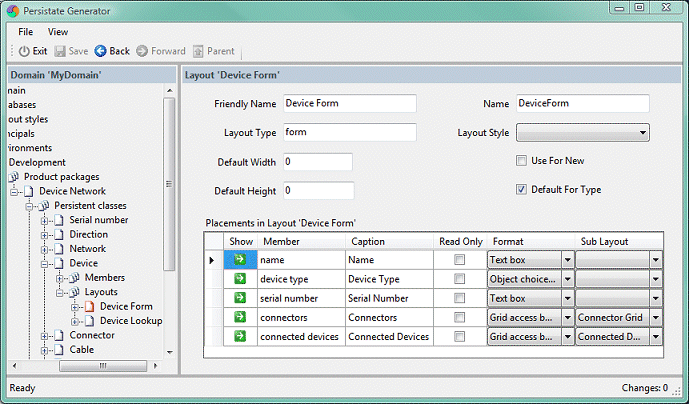The height and width of the screenshot is (404, 689).
Task: Click in the Layout Type field
Action: click(350, 132)
